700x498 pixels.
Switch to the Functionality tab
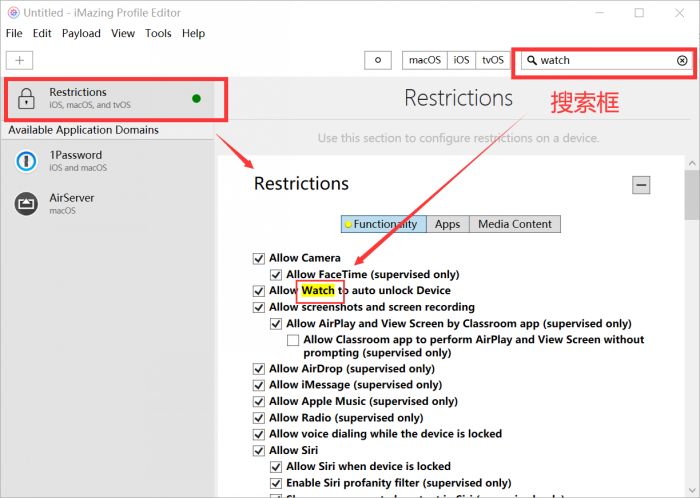point(384,224)
